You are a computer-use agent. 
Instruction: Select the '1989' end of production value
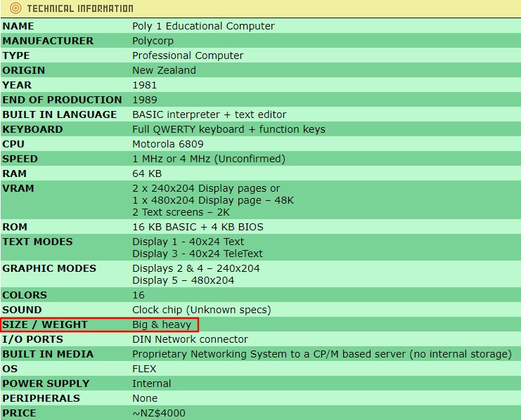(x=145, y=100)
